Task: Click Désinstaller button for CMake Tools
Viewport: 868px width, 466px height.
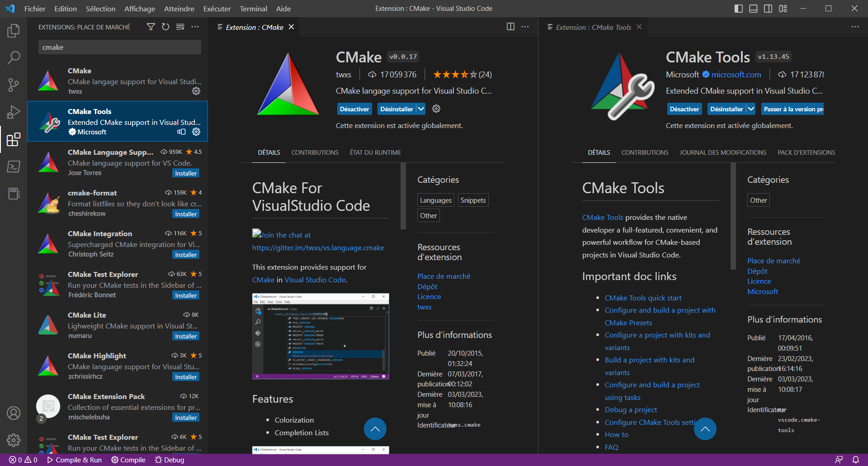Action: point(726,109)
